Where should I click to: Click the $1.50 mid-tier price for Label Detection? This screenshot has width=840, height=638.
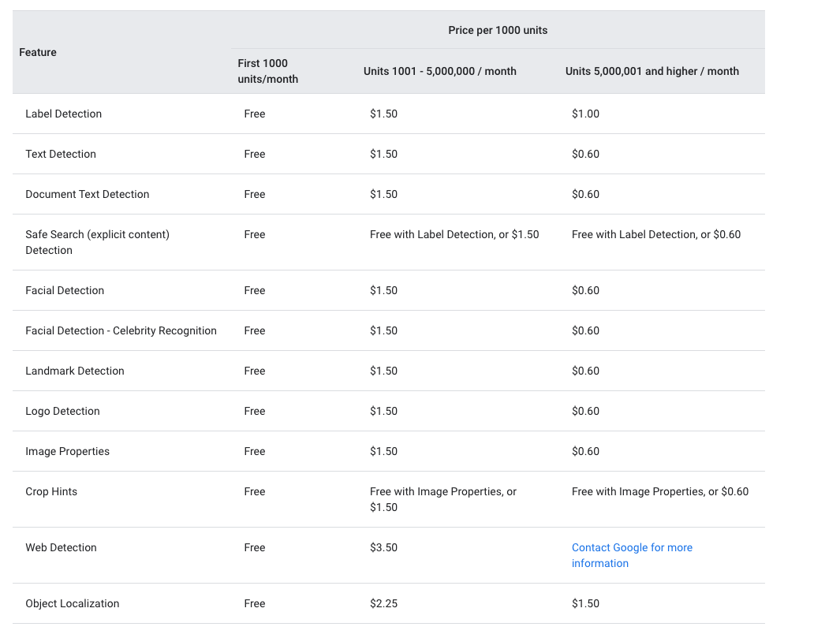(x=383, y=114)
